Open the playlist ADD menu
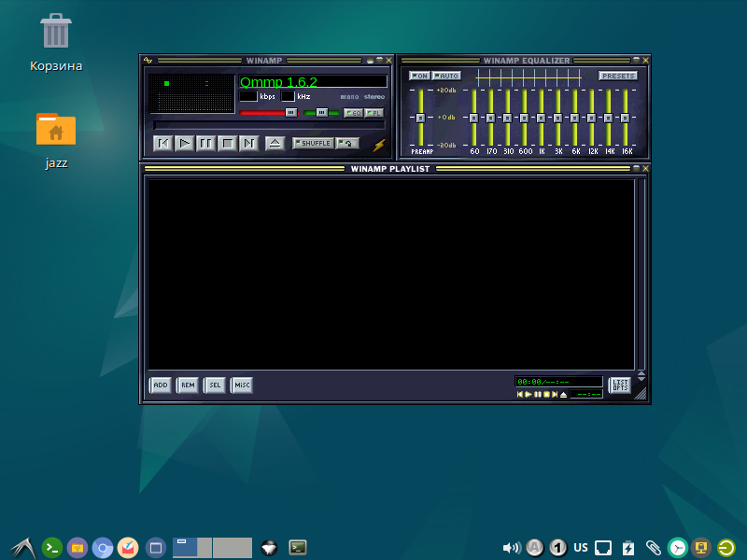This screenshot has height=560, width=747. pos(161,385)
